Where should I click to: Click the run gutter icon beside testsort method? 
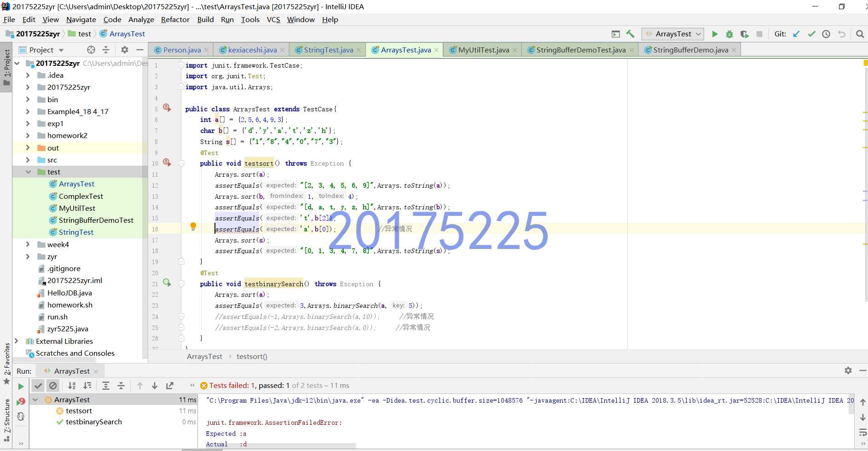(x=167, y=162)
